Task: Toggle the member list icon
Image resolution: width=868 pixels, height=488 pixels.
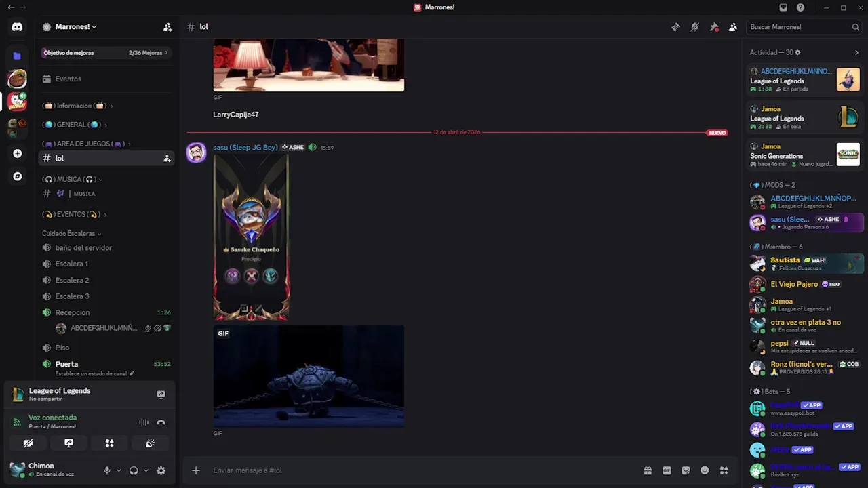Action: (x=733, y=27)
